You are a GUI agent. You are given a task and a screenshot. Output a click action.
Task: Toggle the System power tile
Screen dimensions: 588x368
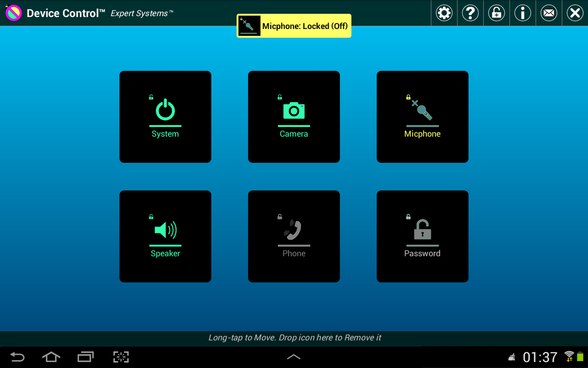click(x=165, y=117)
